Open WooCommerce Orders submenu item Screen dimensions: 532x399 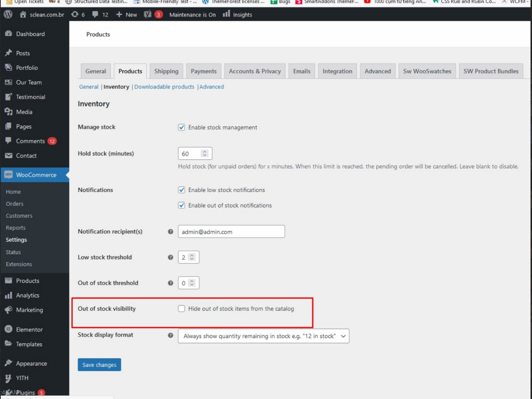[x=14, y=204]
